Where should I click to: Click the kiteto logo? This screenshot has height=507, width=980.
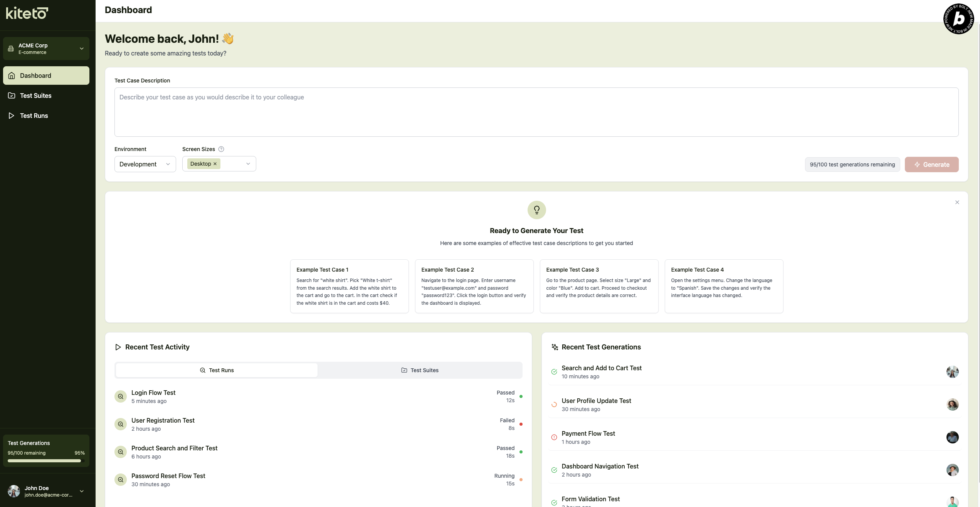pyautogui.click(x=27, y=13)
